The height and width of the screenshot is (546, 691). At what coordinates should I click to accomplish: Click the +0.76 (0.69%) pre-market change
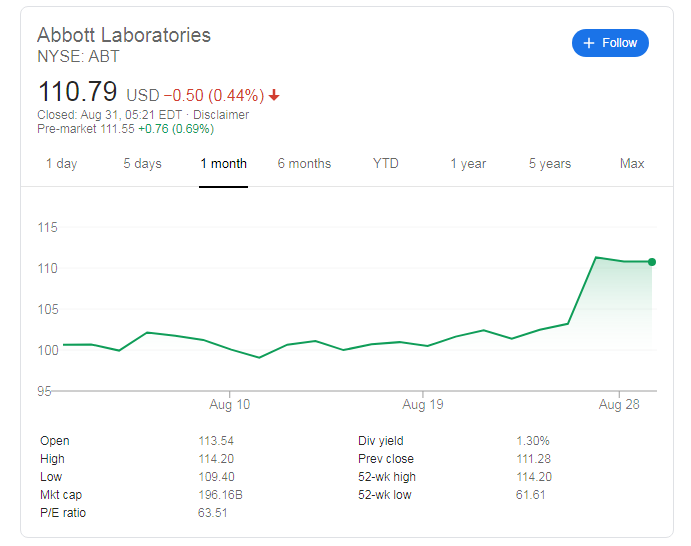tap(176, 129)
